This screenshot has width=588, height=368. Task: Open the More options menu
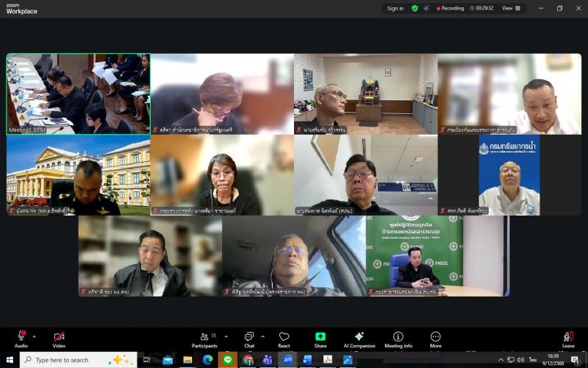pos(435,339)
